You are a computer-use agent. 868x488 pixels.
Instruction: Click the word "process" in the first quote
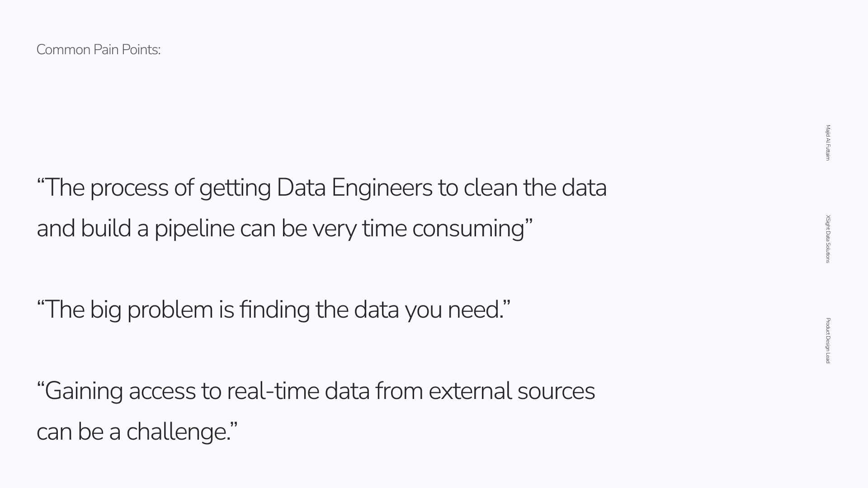click(x=129, y=188)
